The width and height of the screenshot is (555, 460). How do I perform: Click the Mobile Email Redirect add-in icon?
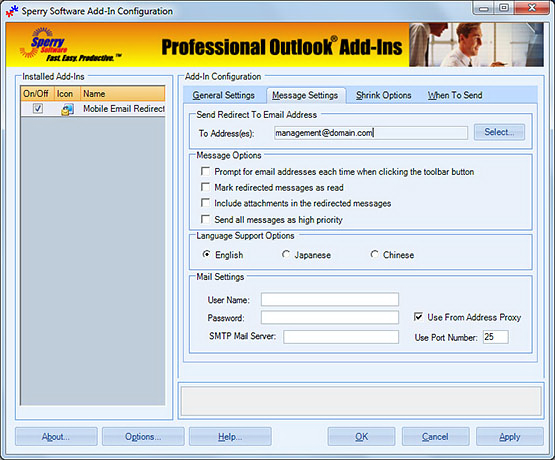point(67,109)
